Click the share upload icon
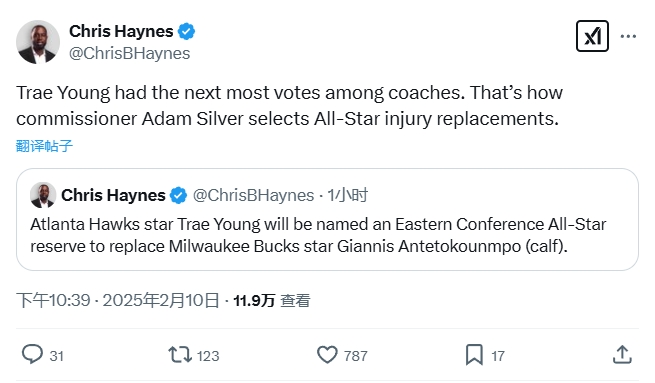The image size is (655, 383). 622,355
